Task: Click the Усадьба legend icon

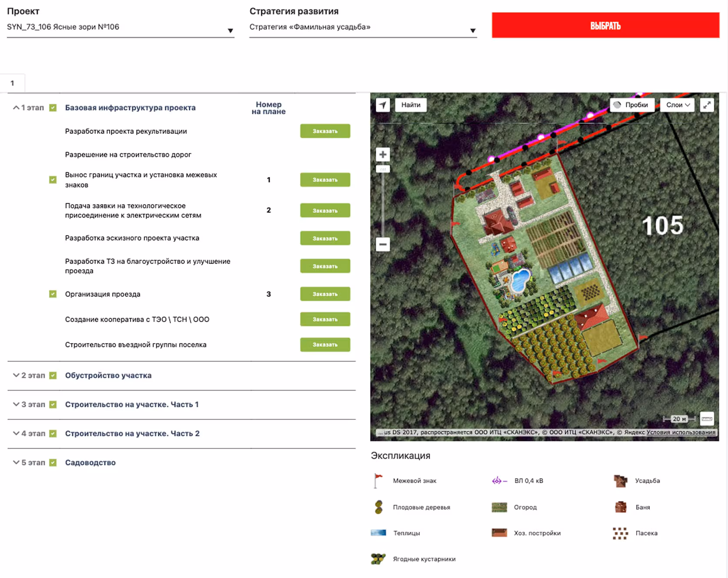Action: [621, 481]
